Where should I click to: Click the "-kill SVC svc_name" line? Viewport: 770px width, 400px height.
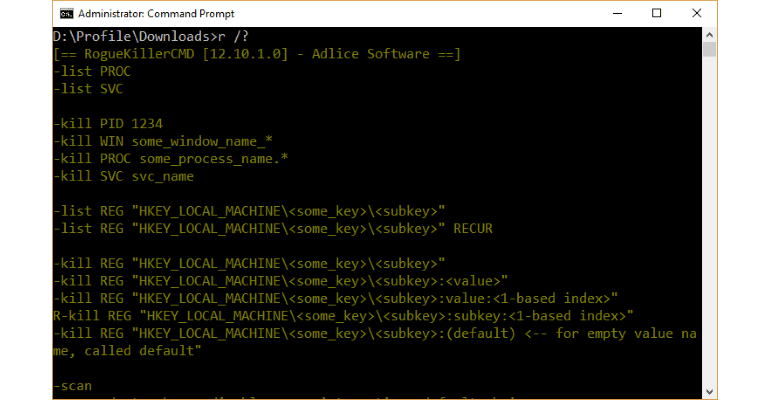click(123, 177)
